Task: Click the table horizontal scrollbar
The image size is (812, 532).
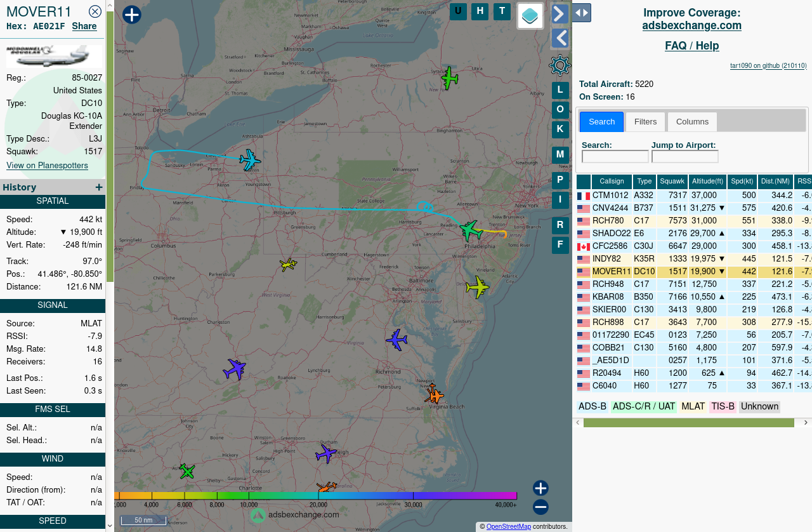Action: 688,423
